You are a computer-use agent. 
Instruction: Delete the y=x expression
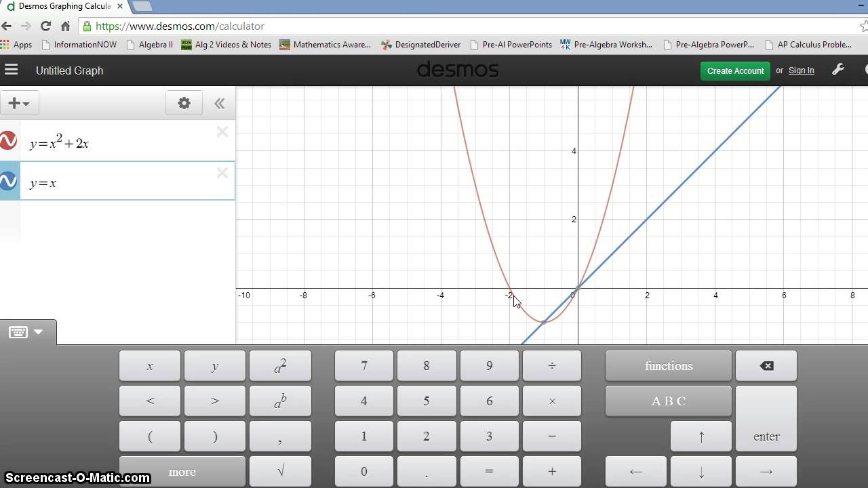coord(222,174)
